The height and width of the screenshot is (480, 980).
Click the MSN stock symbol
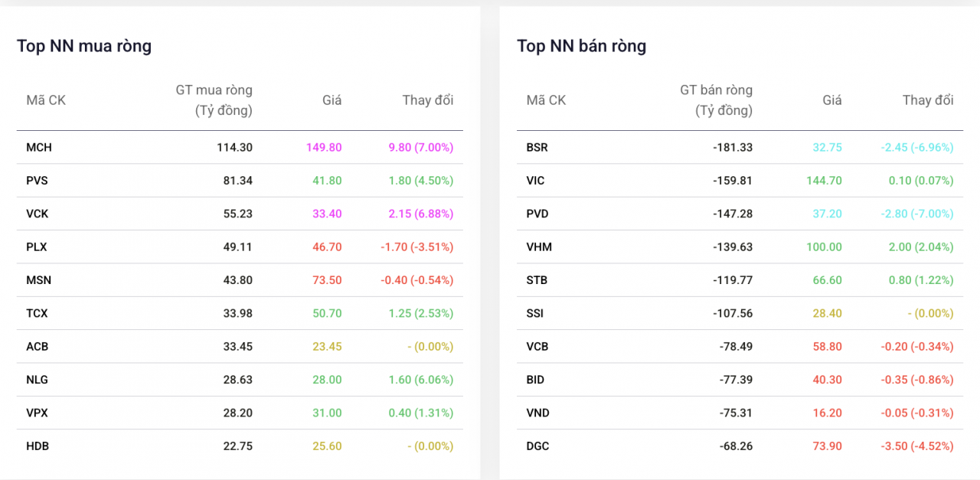(x=39, y=280)
